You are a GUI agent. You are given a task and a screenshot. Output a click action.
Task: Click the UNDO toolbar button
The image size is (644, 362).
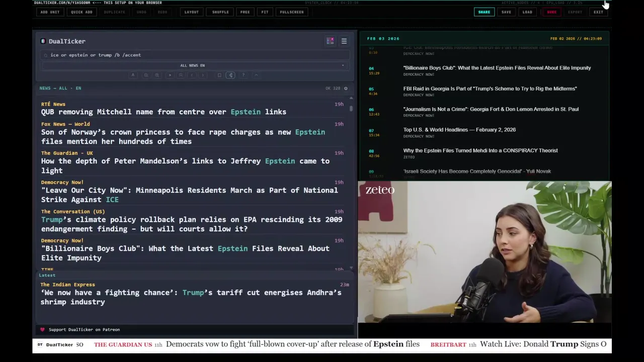(x=141, y=12)
